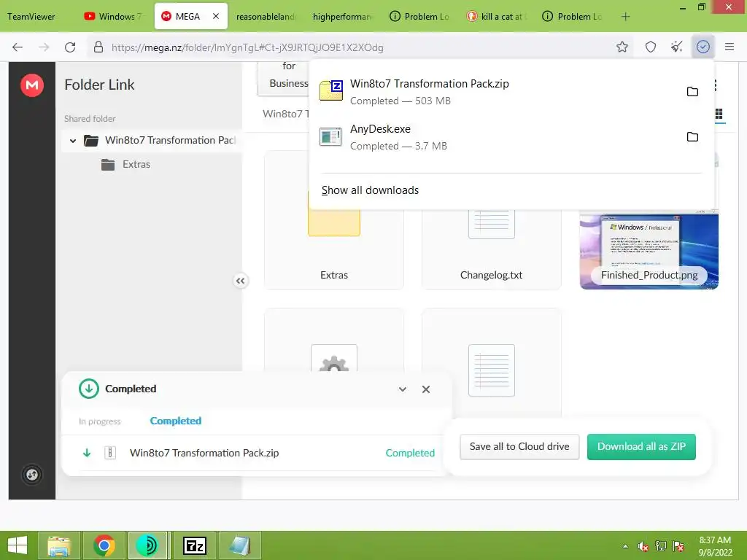Select the Extras folder in the tree
This screenshot has width=747, height=560.
point(126,164)
